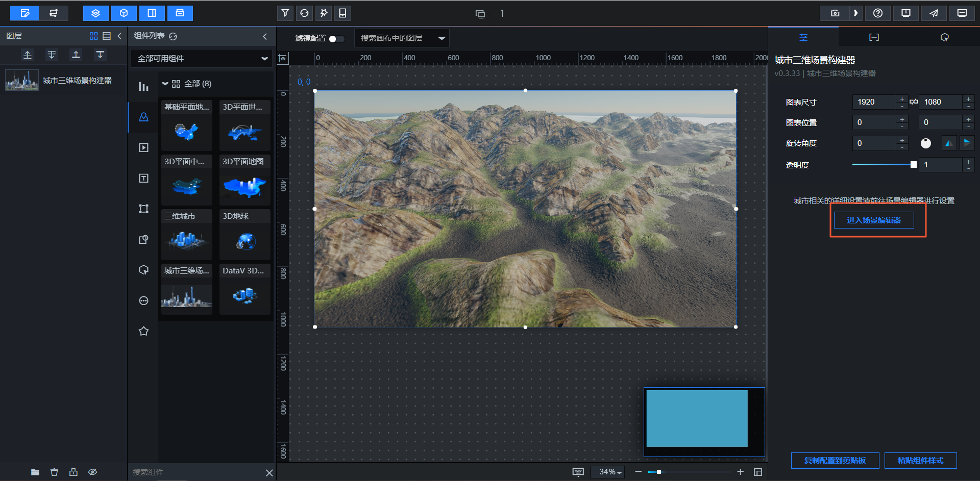This screenshot has width=980, height=481.
Task: Toggle the 滤镜配置 switch
Action: [336, 39]
